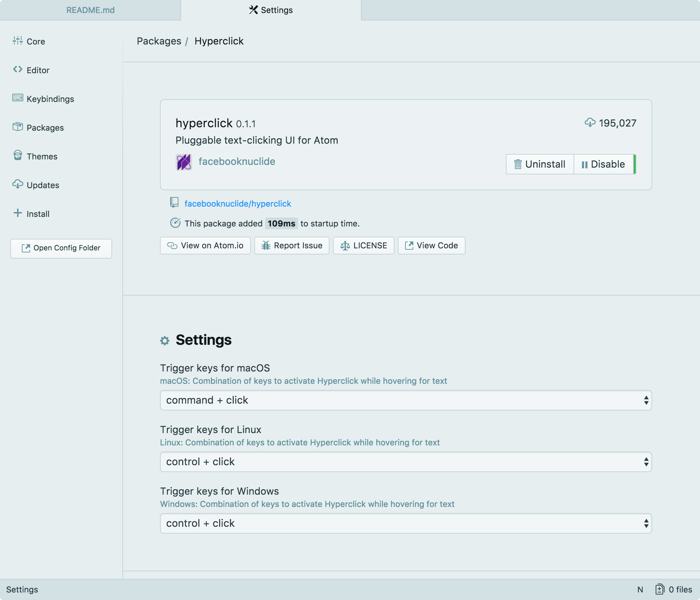Image resolution: width=700 pixels, height=600 pixels.
Task: Open the Install packages section
Action: (x=37, y=214)
